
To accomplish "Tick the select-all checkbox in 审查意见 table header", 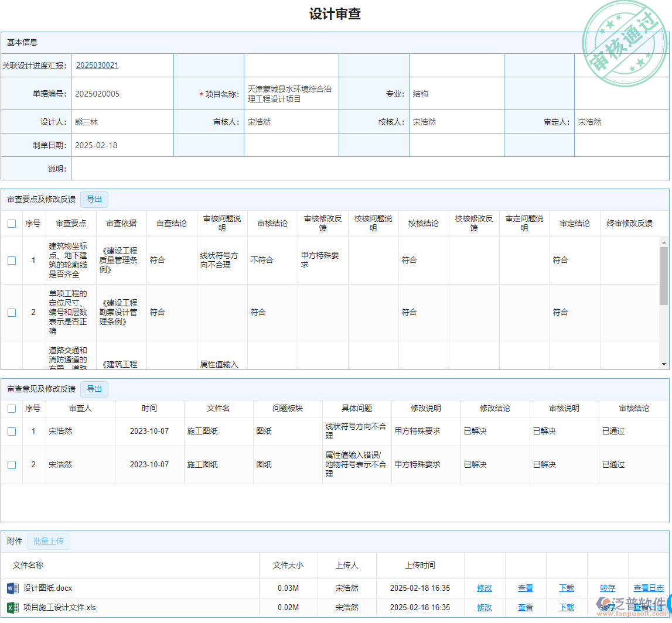I will 12,409.
